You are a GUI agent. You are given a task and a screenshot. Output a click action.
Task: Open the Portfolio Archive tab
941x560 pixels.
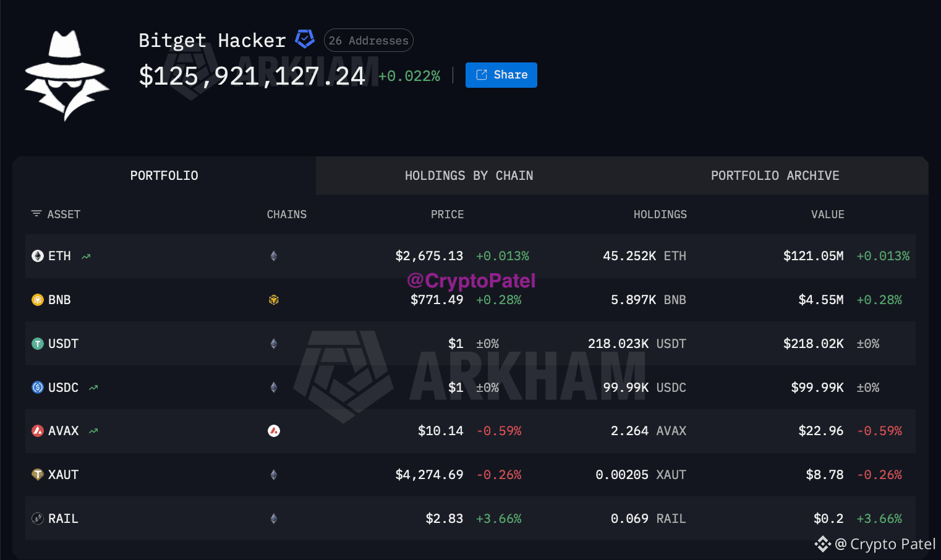(x=775, y=176)
